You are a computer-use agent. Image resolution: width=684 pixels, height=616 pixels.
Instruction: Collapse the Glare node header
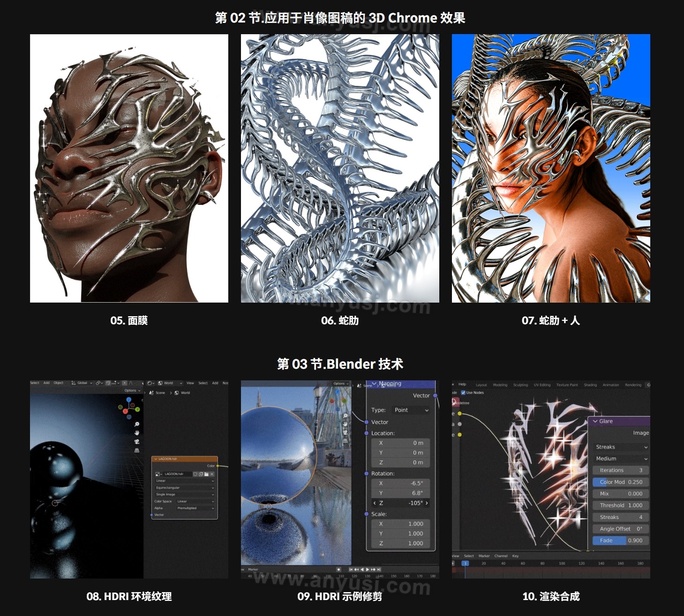595,421
